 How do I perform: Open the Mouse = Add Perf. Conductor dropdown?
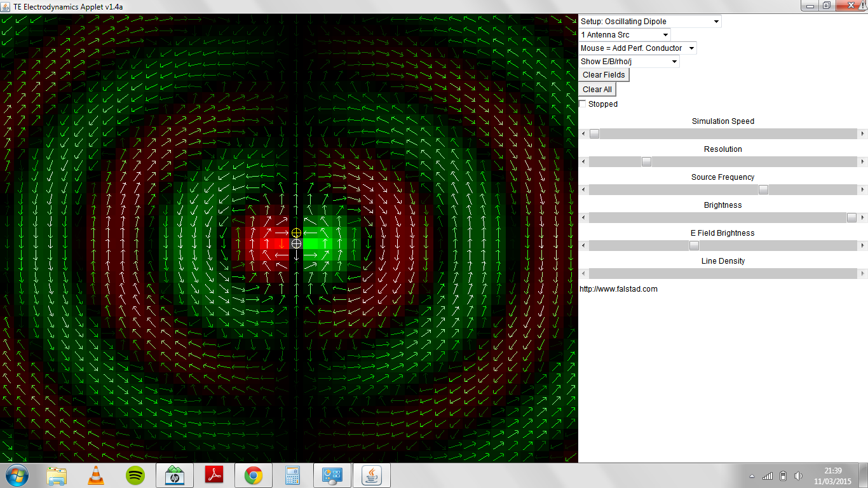pos(638,48)
